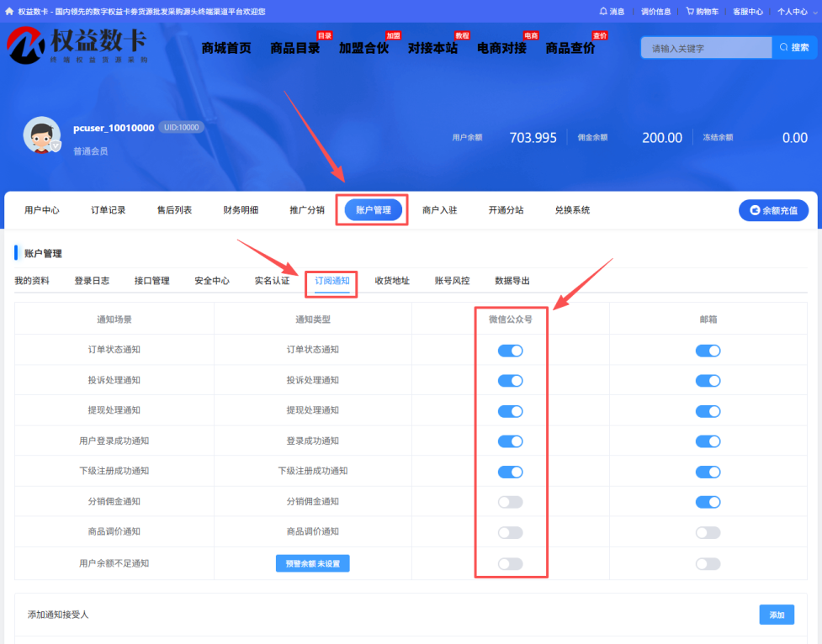Enable WeChat switch for 商品调价通知
Image resolution: width=822 pixels, height=644 pixels.
point(510,533)
